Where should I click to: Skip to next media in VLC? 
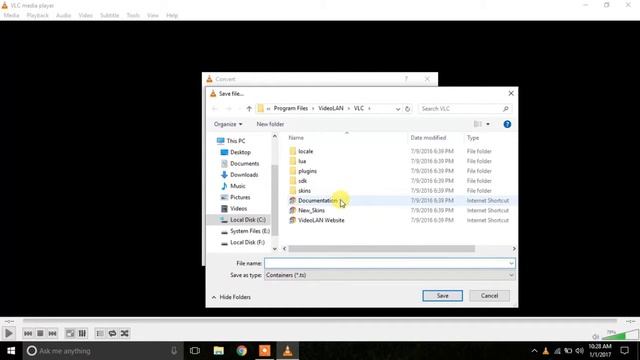coord(52,333)
